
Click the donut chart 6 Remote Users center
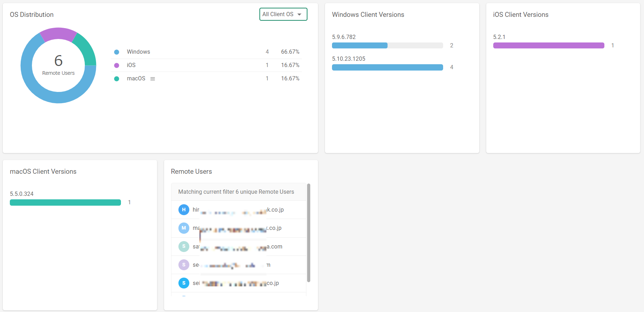click(x=59, y=65)
